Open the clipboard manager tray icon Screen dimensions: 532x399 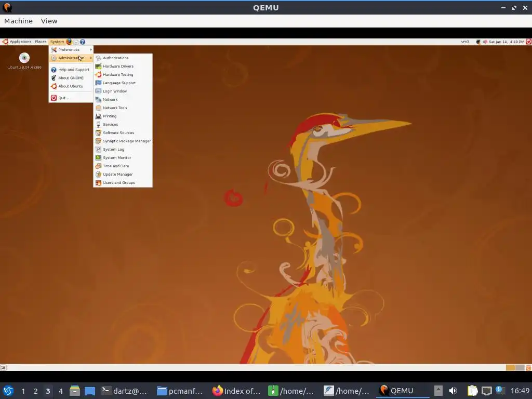click(472, 391)
